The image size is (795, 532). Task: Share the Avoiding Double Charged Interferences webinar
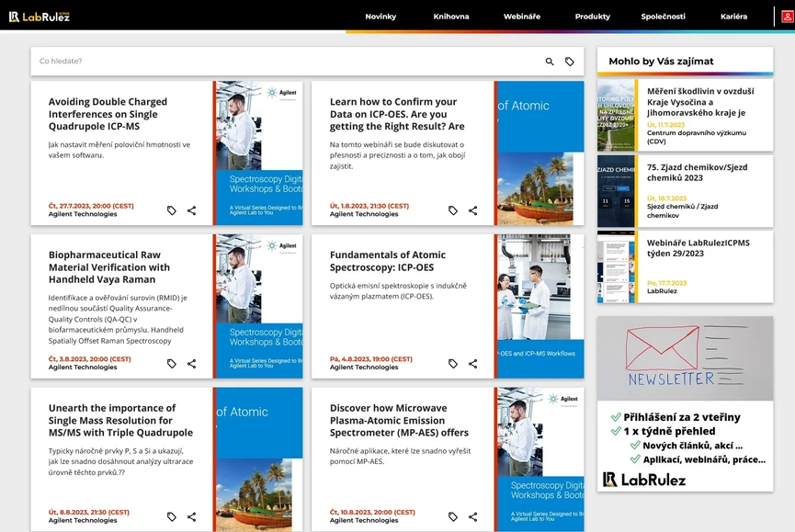192,210
